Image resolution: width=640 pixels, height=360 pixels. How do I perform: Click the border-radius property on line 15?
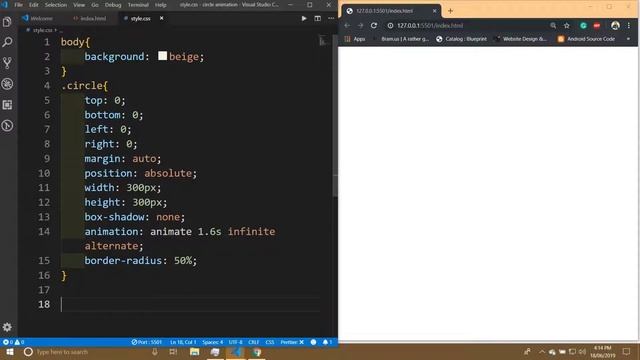(x=123, y=260)
